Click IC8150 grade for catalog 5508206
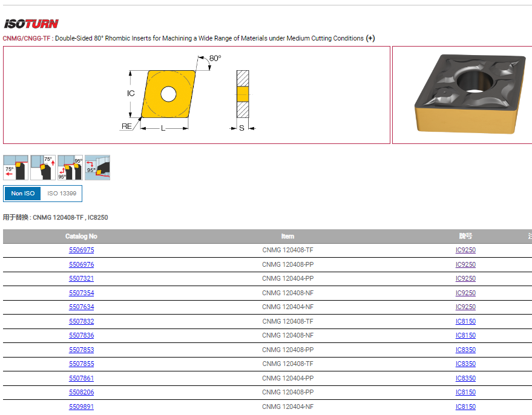The width and height of the screenshot is (532, 415). pos(465,393)
